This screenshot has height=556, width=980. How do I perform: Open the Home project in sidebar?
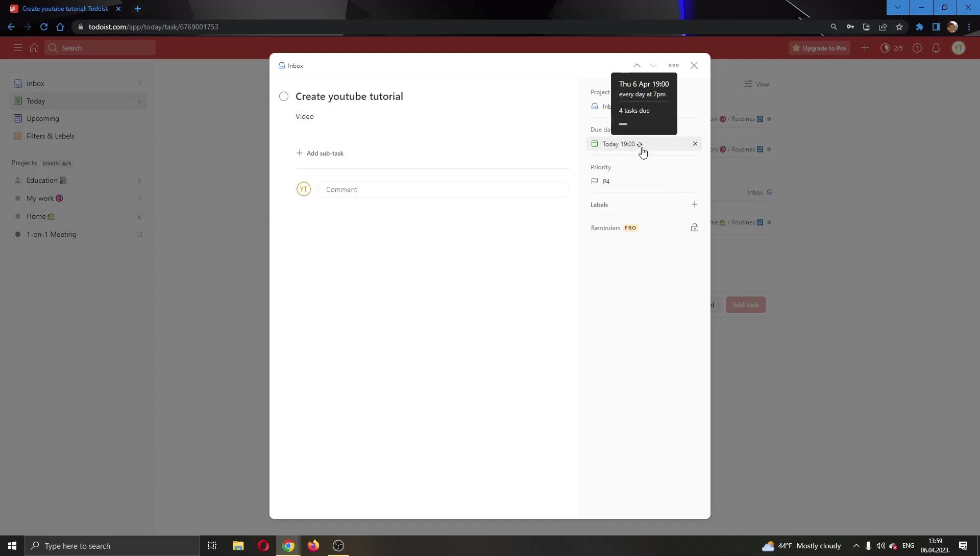click(78, 216)
